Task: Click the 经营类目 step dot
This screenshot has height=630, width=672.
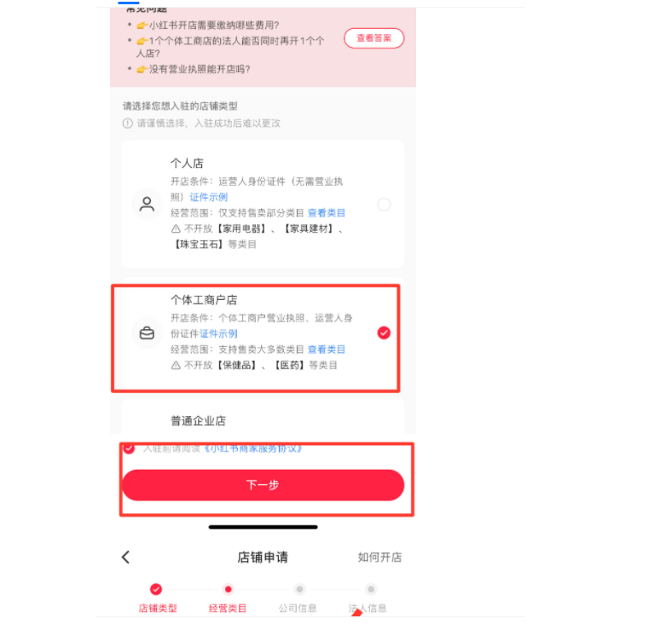Action: [x=228, y=589]
